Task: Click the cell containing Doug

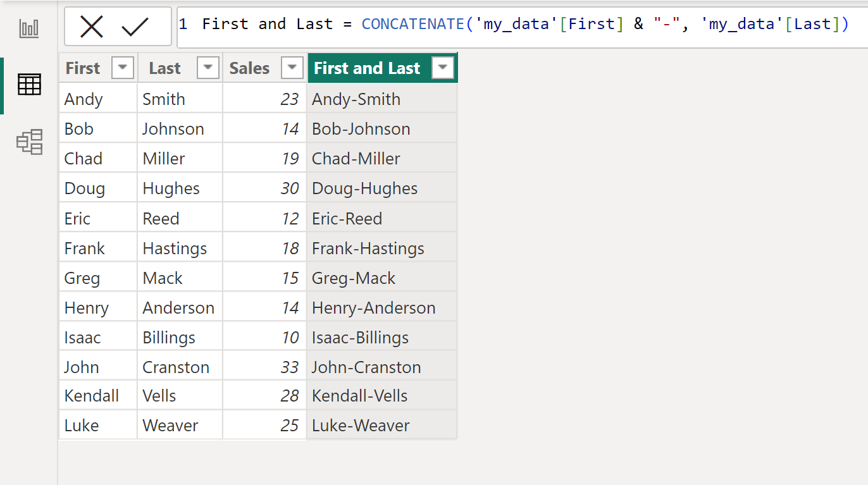Action: click(98, 188)
